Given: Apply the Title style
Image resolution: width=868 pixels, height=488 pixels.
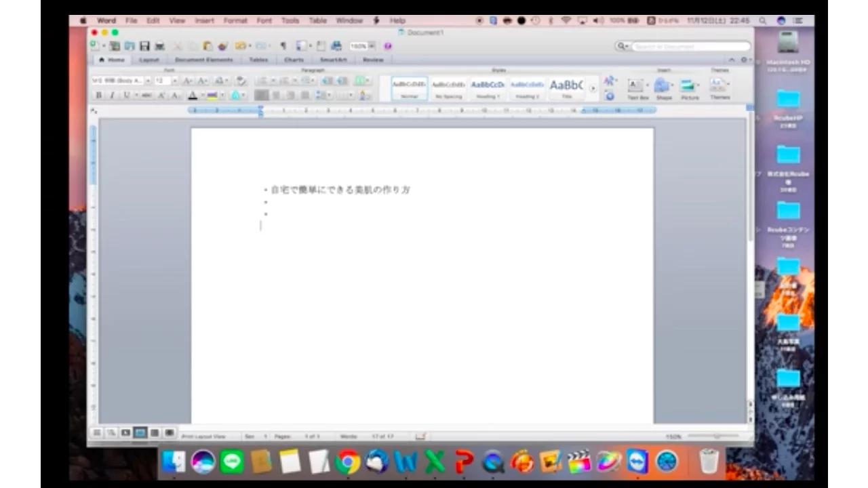Looking at the screenshot, I should pyautogui.click(x=566, y=88).
